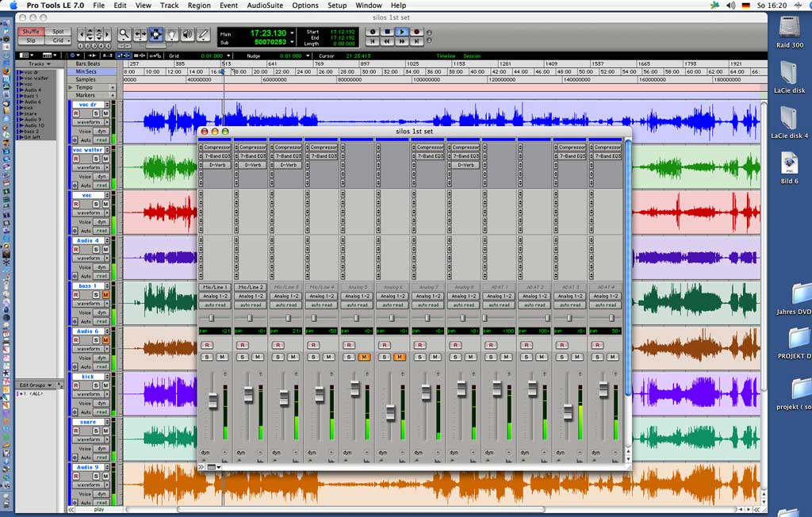Open the File menu

coord(98,6)
